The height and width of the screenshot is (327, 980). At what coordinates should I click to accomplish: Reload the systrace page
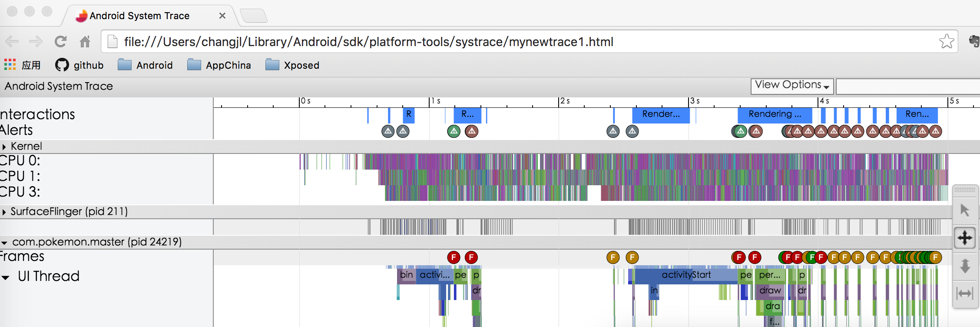pyautogui.click(x=60, y=42)
